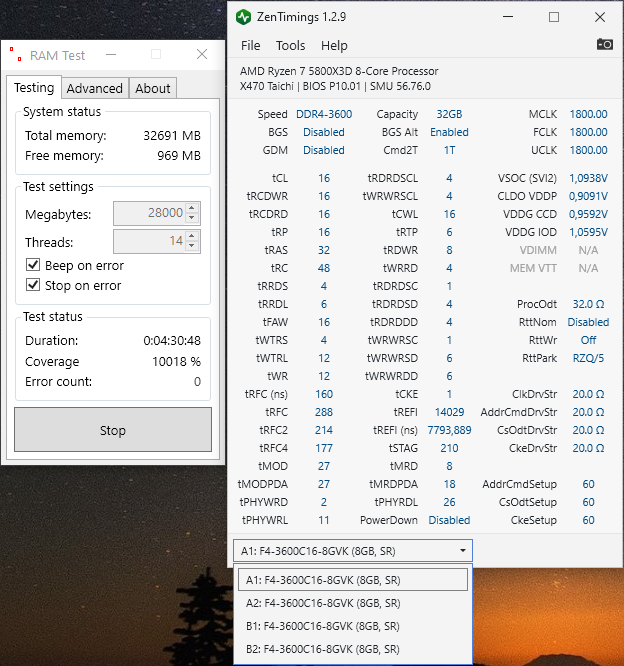The image size is (624, 666).
Task: Click the ZenTimings green logo icon
Action: [243, 17]
